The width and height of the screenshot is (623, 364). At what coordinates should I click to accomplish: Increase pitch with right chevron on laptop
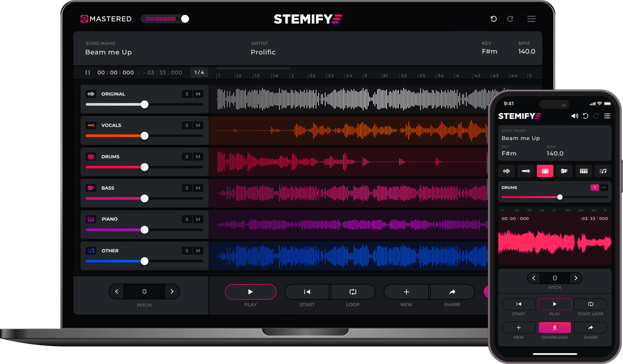pos(172,292)
